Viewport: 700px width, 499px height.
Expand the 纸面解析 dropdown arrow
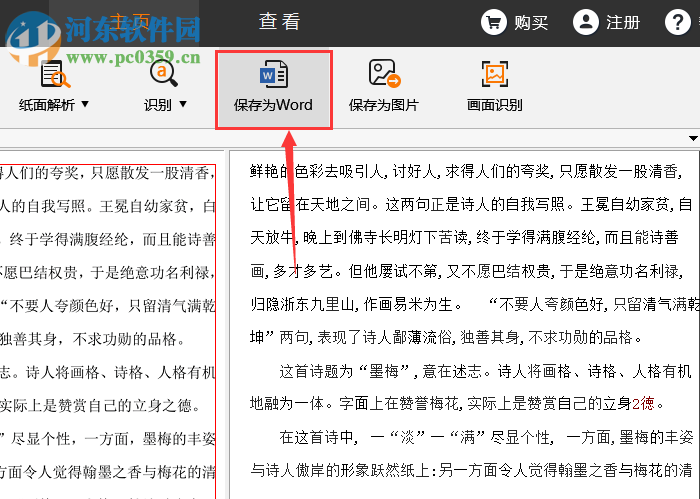[85, 104]
